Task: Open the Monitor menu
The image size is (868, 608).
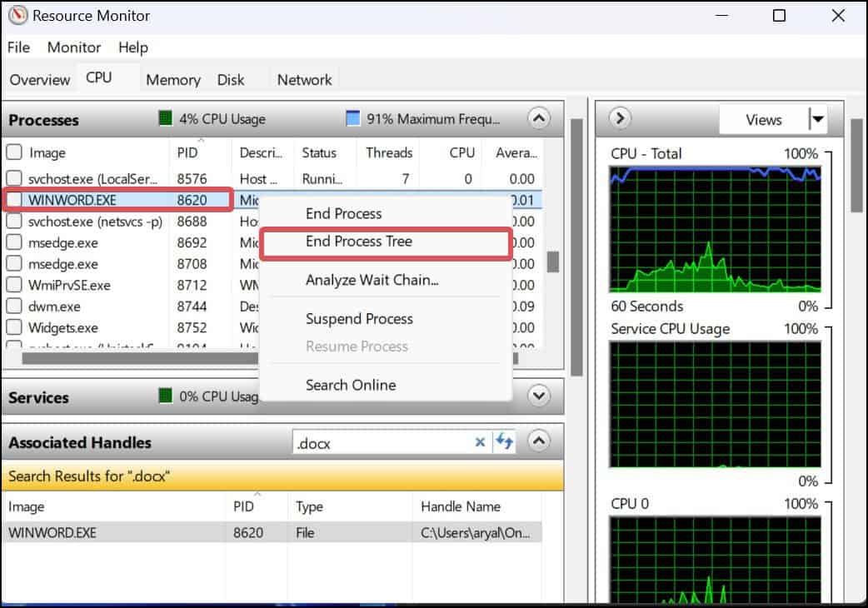Action: tap(73, 47)
